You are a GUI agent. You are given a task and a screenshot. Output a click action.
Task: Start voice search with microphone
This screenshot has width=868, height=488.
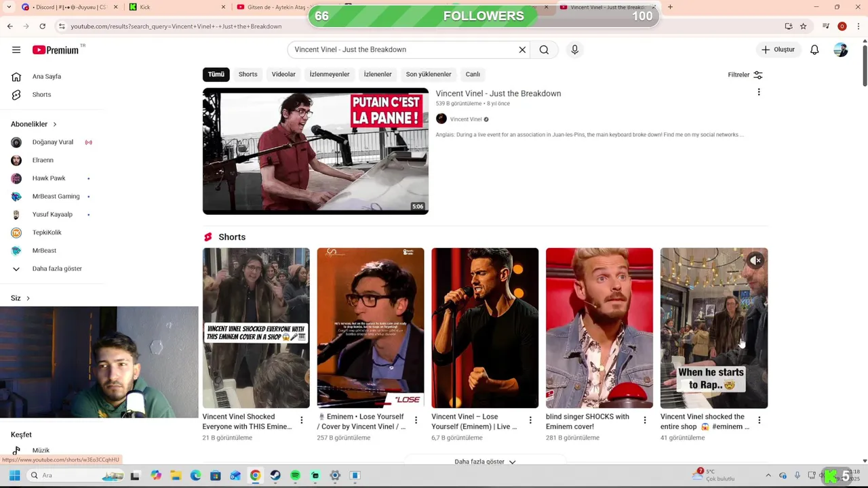coord(574,49)
